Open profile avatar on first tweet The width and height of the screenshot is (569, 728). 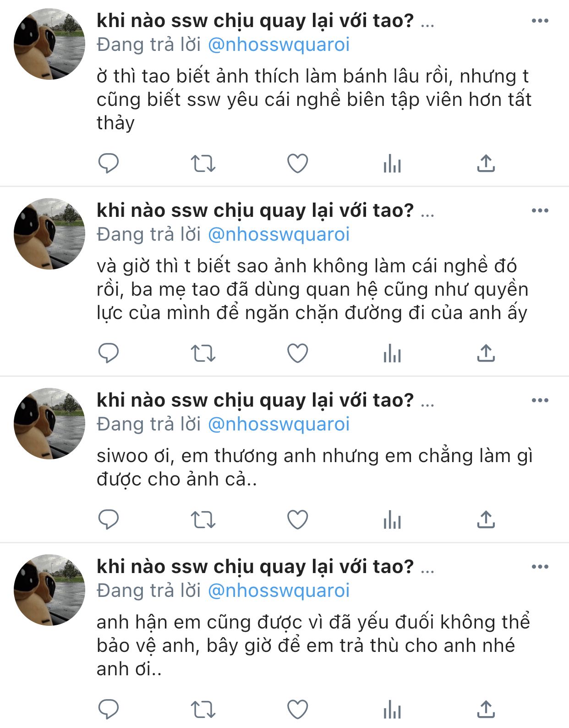click(49, 44)
